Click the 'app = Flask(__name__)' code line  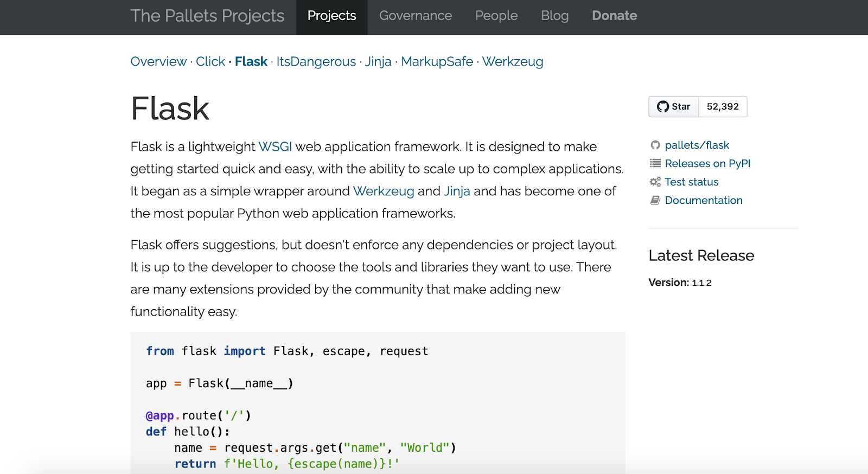[220, 383]
